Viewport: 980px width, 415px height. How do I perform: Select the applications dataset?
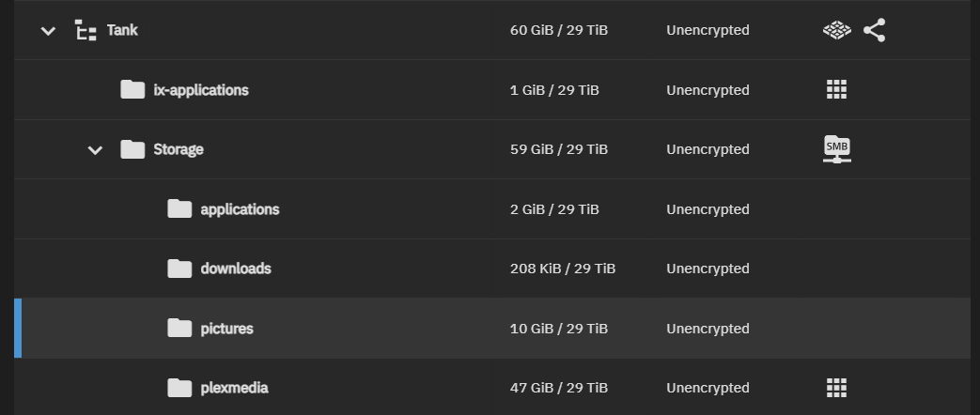coord(240,209)
